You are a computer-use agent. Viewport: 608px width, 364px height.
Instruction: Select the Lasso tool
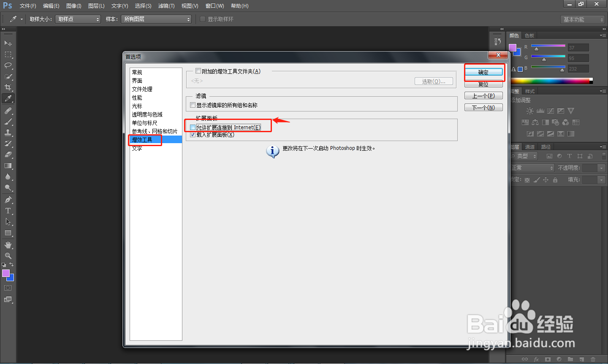(8, 65)
